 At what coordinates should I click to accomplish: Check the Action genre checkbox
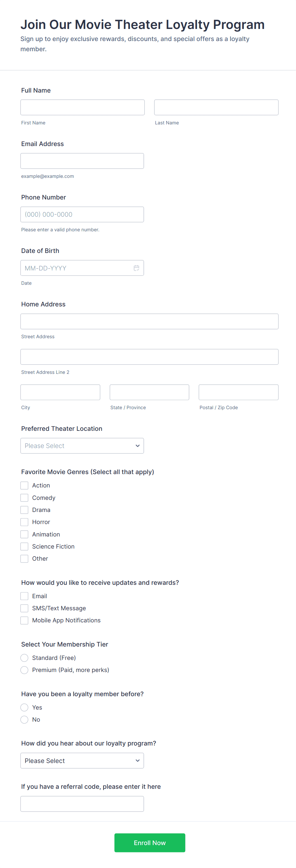tap(24, 486)
